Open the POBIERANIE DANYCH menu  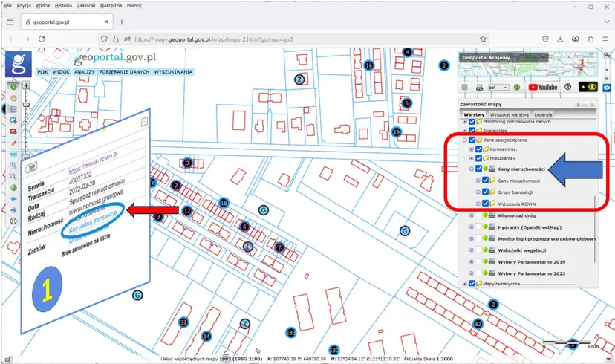124,72
